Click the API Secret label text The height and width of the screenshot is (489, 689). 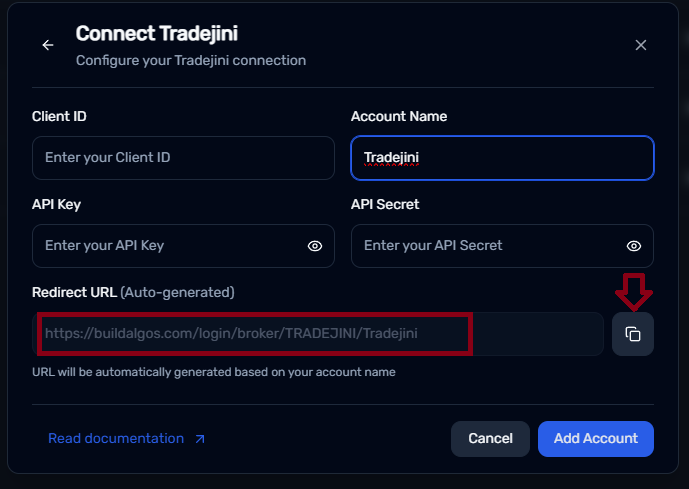385,204
